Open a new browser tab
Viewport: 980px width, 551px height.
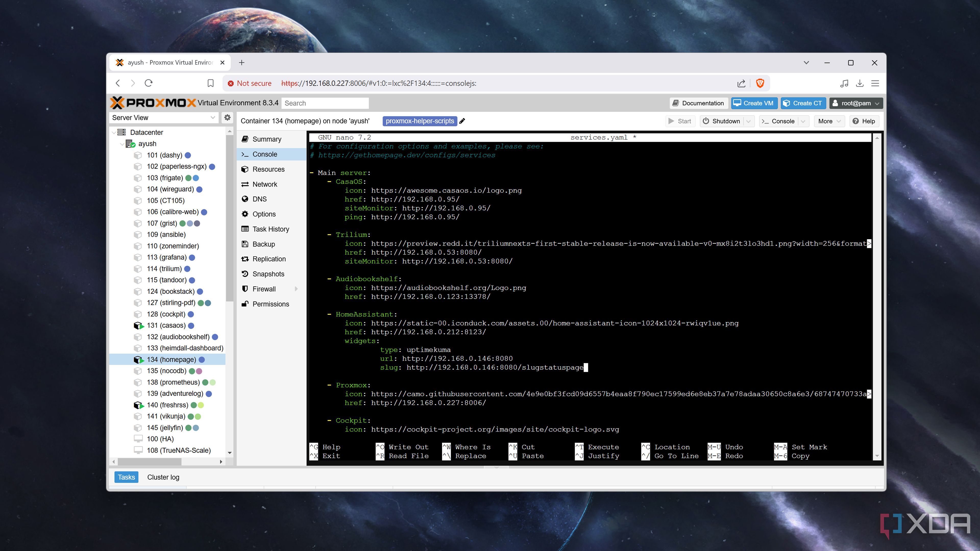pyautogui.click(x=242, y=62)
